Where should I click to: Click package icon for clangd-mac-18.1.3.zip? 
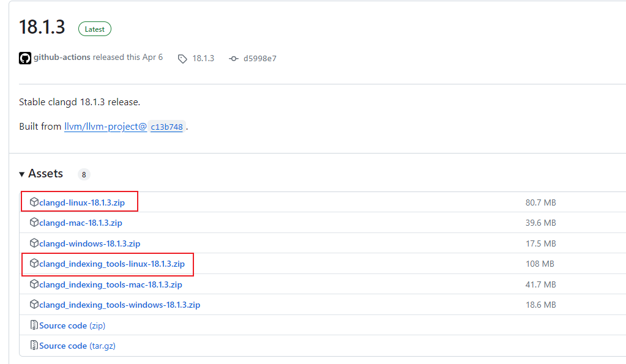pos(34,222)
